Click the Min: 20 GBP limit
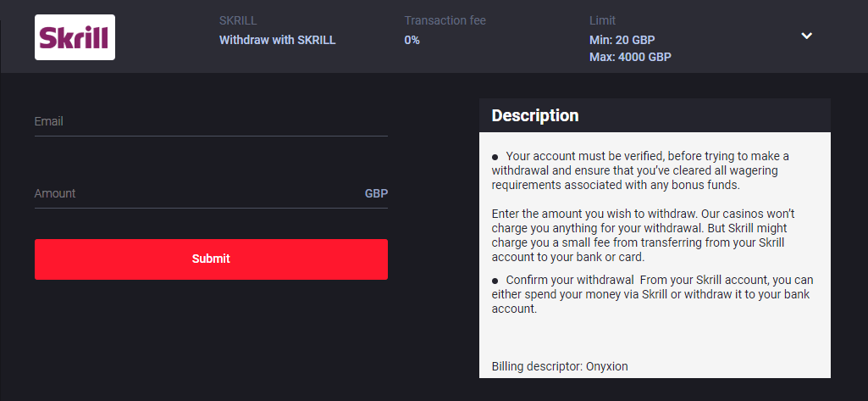This screenshot has height=401, width=868. pos(622,40)
